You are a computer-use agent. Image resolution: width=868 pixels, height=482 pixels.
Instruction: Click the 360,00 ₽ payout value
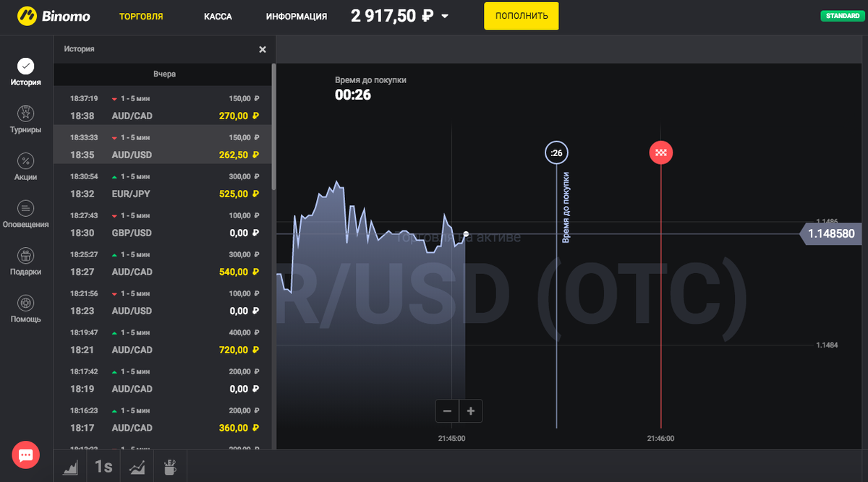pos(239,428)
